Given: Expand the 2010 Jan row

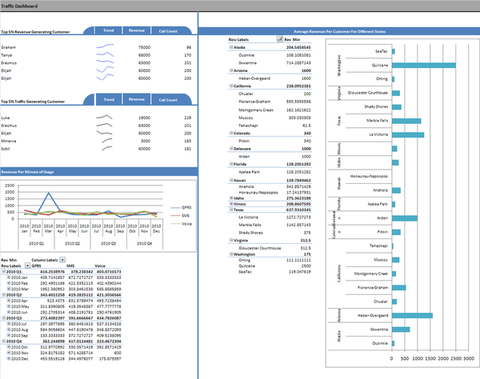Looking at the screenshot, I should click(x=9, y=277).
